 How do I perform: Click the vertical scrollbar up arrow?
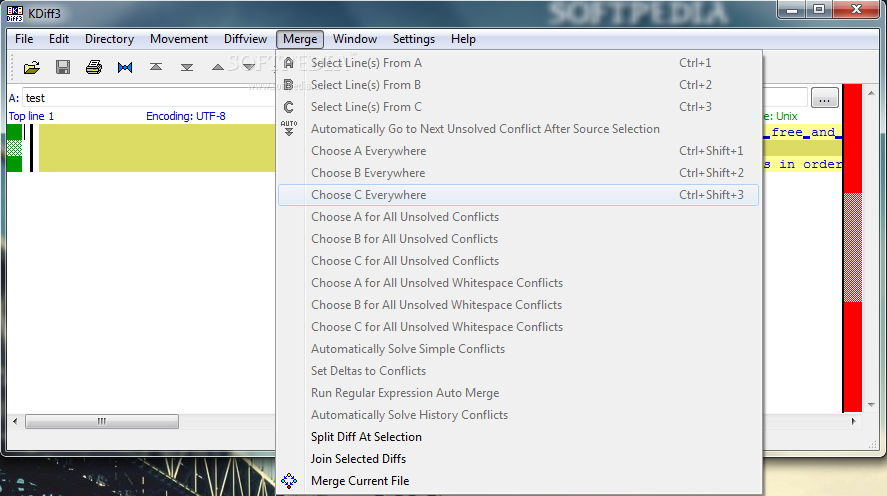coord(871,93)
